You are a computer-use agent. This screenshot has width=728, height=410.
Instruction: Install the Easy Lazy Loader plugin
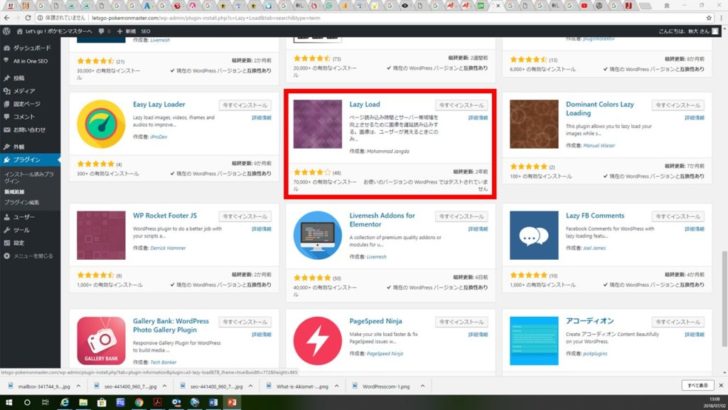(245, 105)
